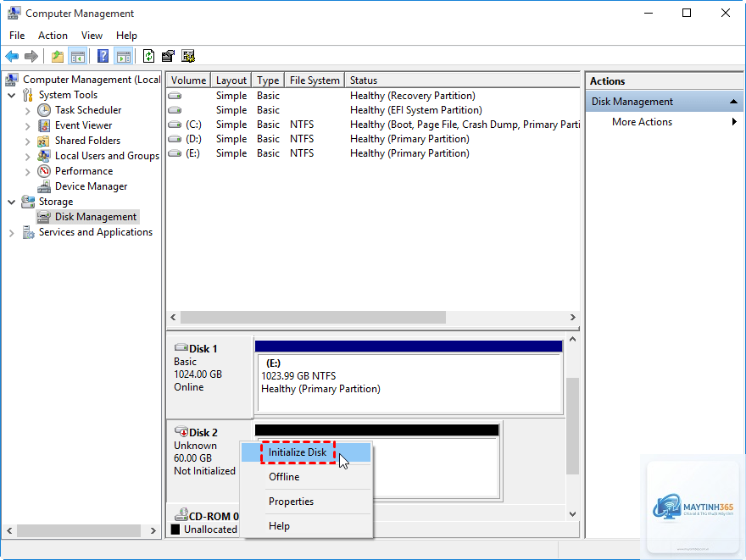Choose Initialize Disk from context menu
This screenshot has height=560, width=746.
(306, 452)
